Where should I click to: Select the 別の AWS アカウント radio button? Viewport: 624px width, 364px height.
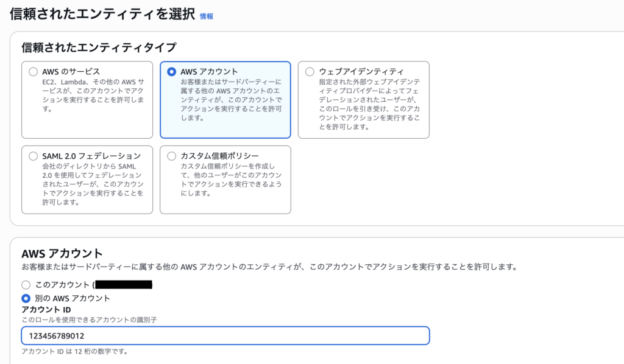[x=26, y=298]
